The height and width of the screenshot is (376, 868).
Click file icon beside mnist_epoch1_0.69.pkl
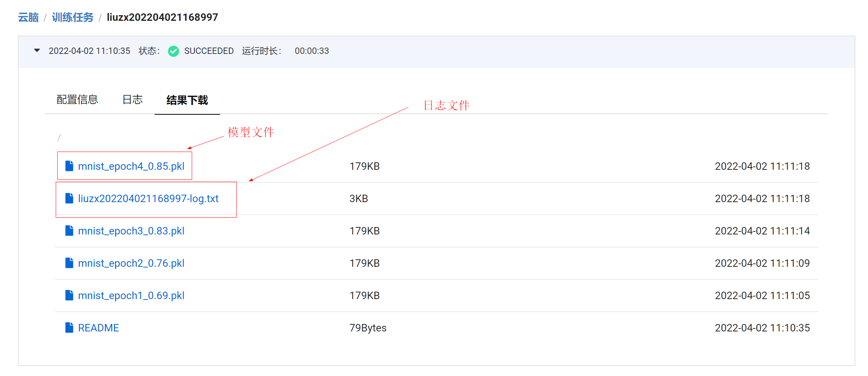[x=69, y=295]
